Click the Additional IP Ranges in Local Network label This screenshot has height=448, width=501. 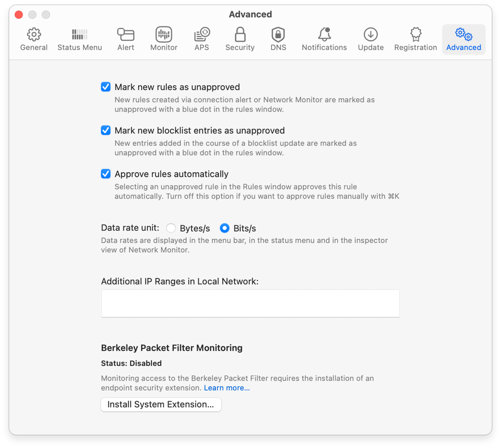[x=179, y=281]
